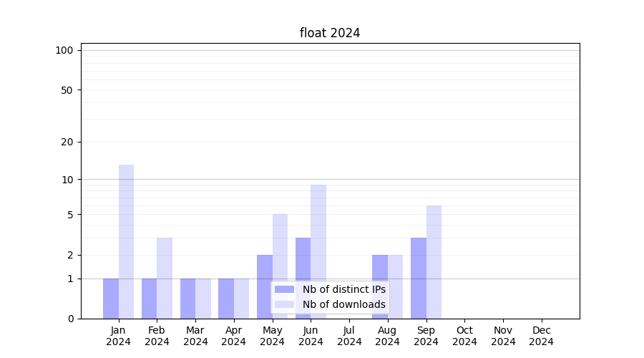Click the 'Dec 2024' x-axis label
The image size is (644, 358).
[541, 336]
